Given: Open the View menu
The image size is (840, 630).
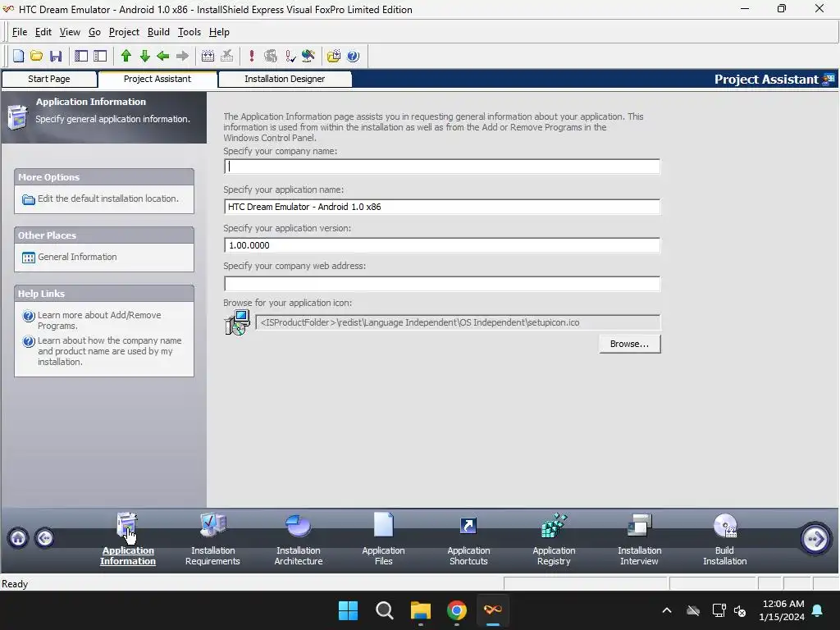Looking at the screenshot, I should coord(70,32).
